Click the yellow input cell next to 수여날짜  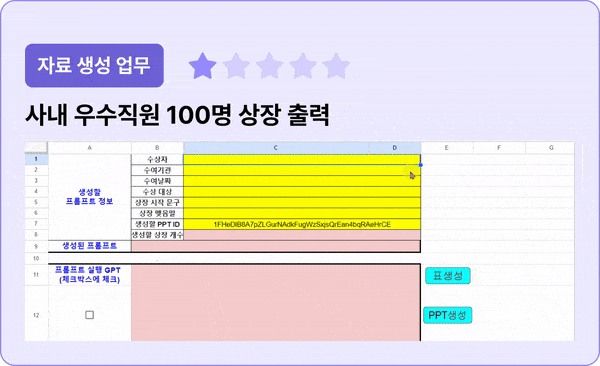[x=302, y=181]
